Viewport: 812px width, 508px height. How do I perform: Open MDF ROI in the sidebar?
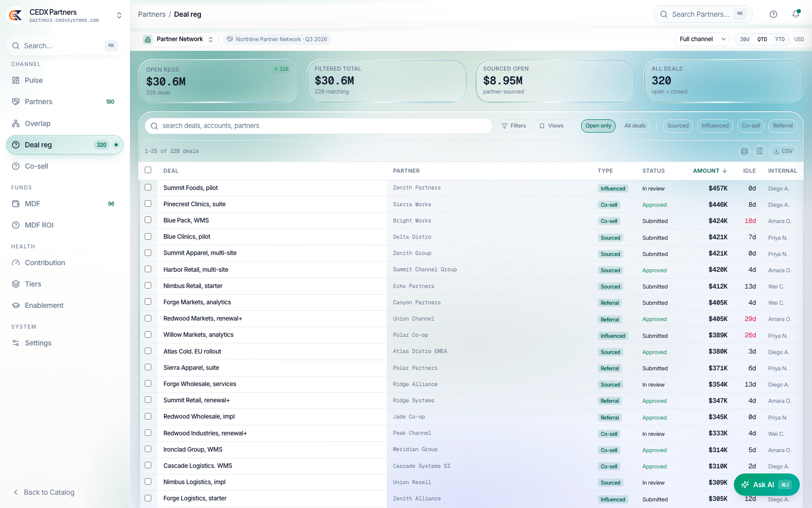64,225
